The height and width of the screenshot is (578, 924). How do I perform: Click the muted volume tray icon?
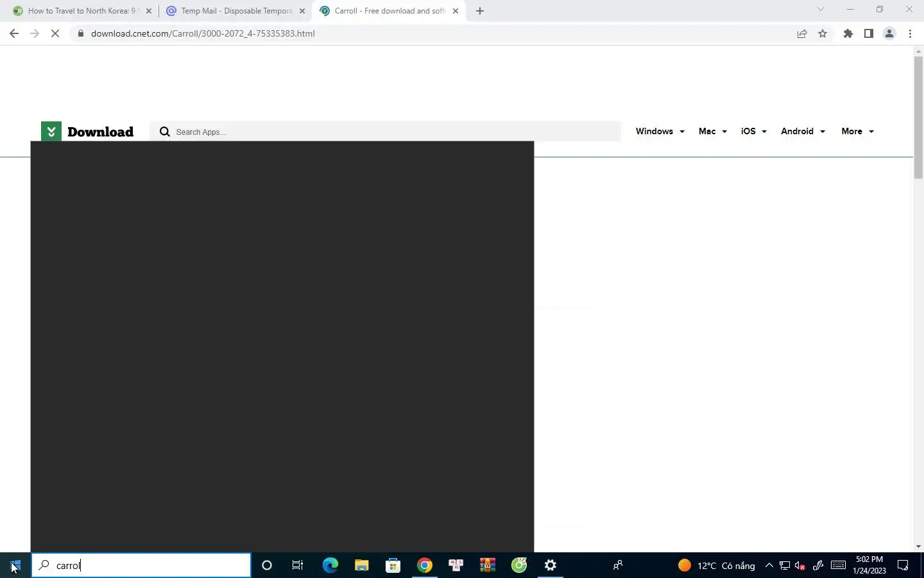coord(800,565)
